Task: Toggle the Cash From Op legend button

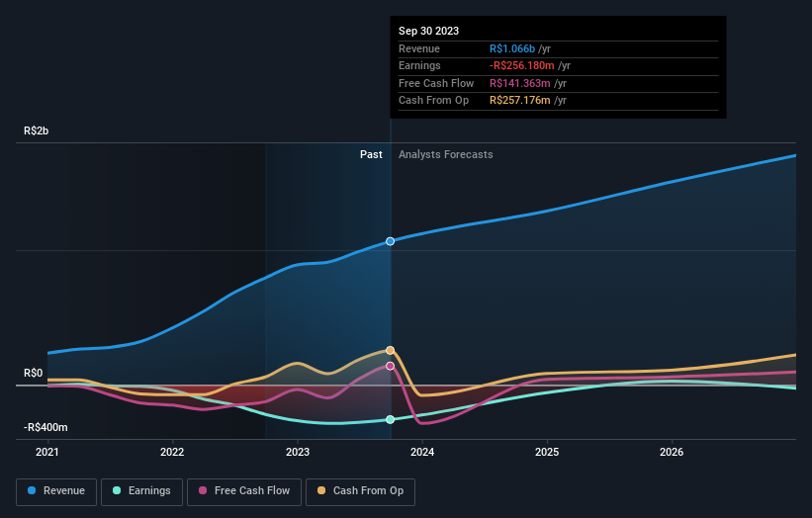Action: (x=360, y=491)
